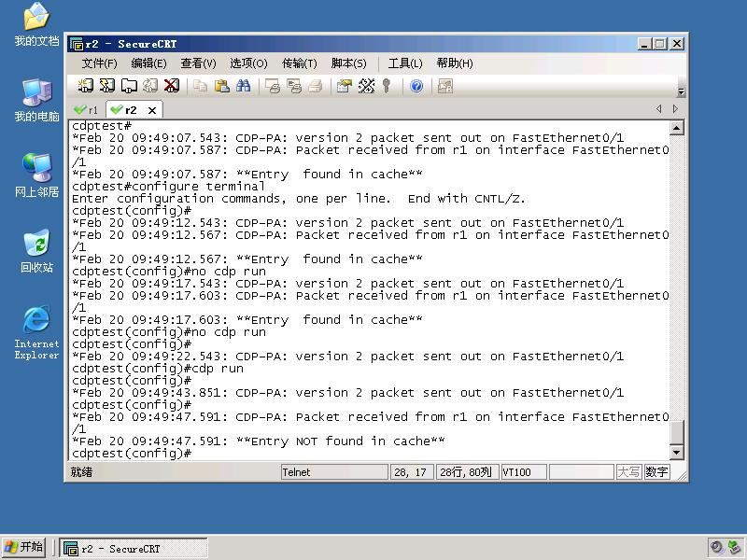This screenshot has height=560, width=747.
Task: Open the 编辑(E) menu
Action: (x=148, y=63)
